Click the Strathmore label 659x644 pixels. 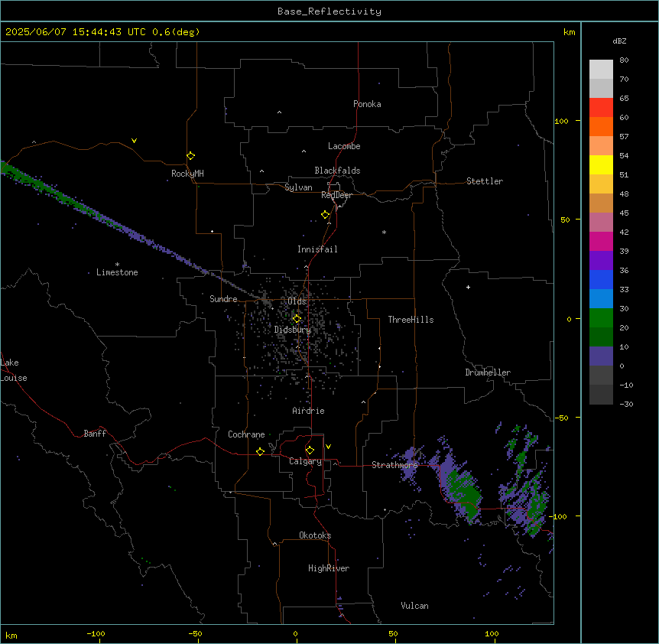394,465
